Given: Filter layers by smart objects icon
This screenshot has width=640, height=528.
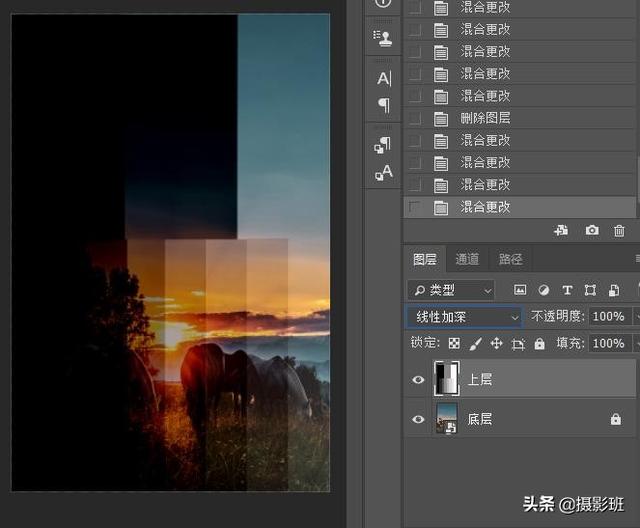Looking at the screenshot, I should 613,290.
